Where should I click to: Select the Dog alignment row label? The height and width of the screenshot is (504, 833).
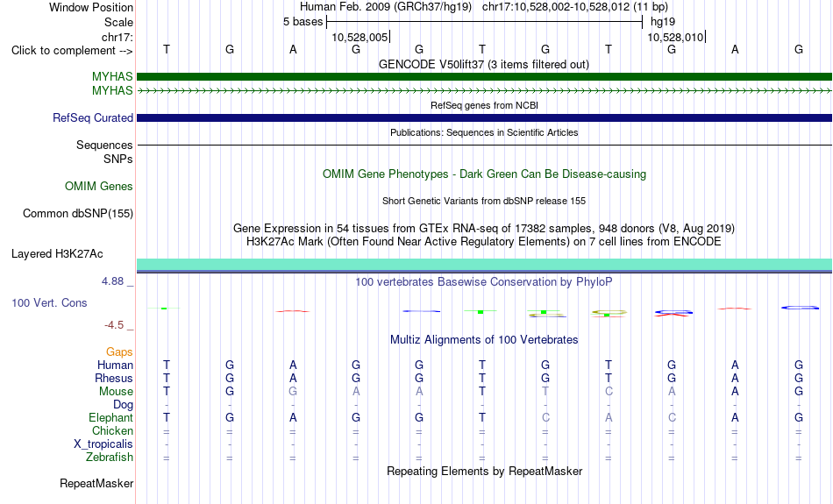click(x=123, y=405)
